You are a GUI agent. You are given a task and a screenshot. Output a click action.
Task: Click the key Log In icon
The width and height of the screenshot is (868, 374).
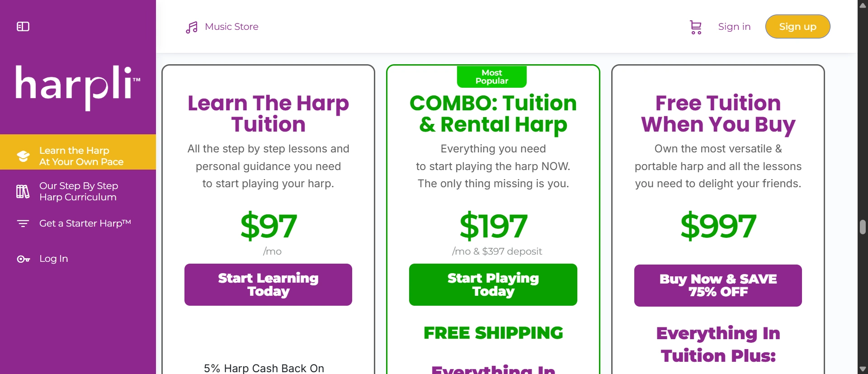coord(23,259)
